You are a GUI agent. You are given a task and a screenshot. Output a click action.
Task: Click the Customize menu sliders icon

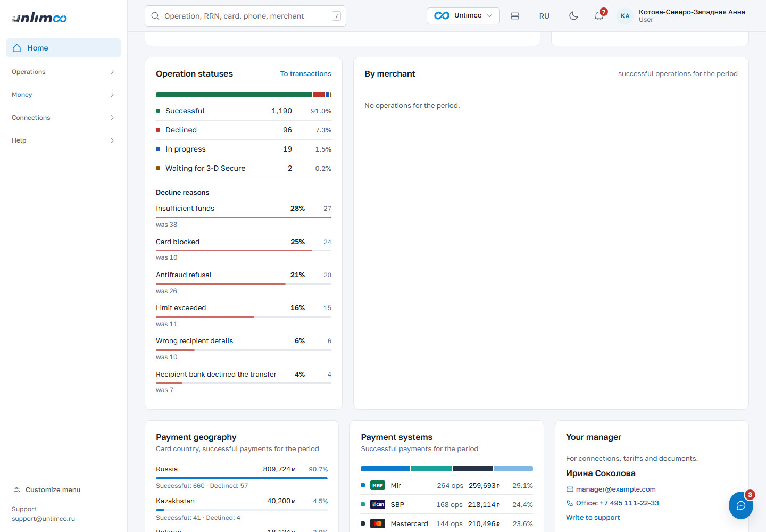18,490
